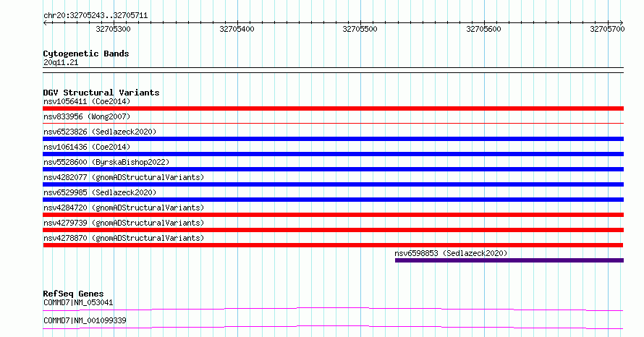Click ruler position 32705600
The height and width of the screenshot is (337, 644).
pos(484,29)
